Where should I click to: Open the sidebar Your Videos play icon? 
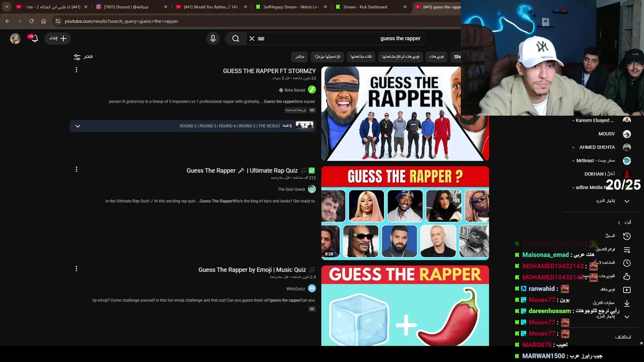coord(626,290)
